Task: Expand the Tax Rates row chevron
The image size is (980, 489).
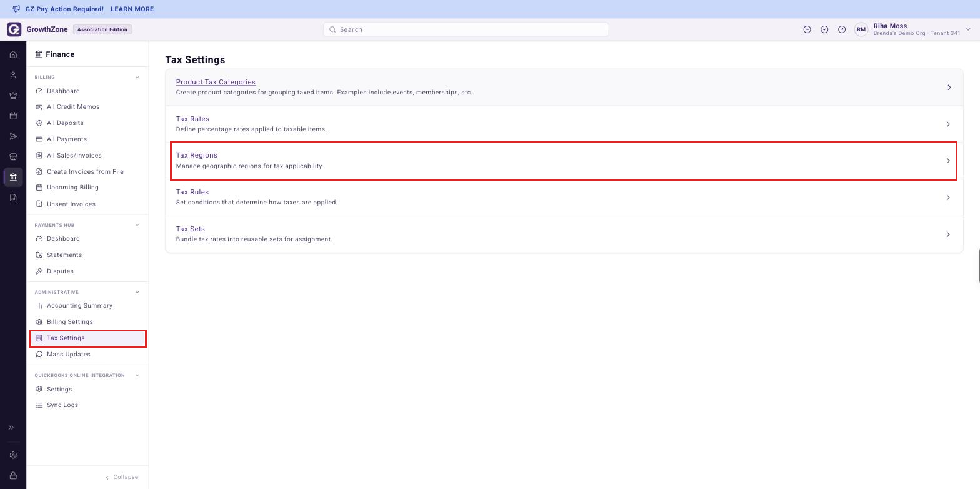Action: (949, 124)
